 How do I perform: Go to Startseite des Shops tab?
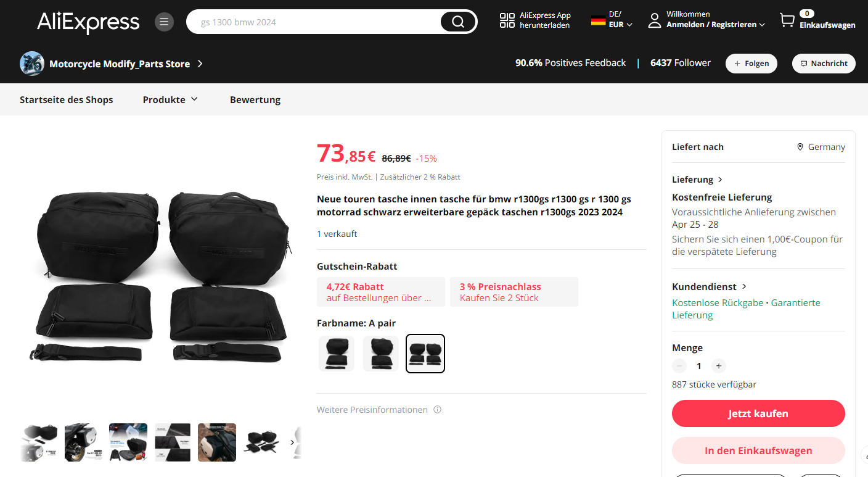coord(67,99)
